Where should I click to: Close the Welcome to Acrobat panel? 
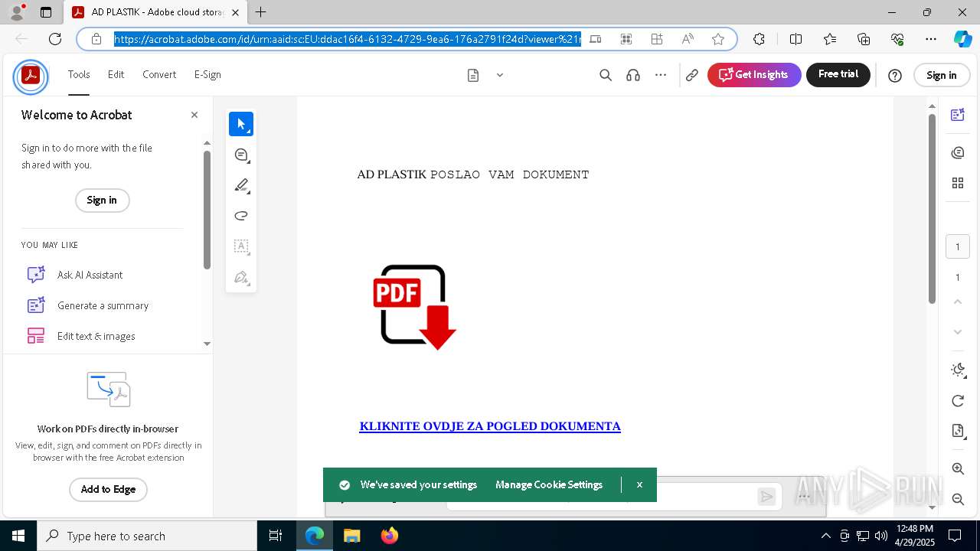[194, 115]
